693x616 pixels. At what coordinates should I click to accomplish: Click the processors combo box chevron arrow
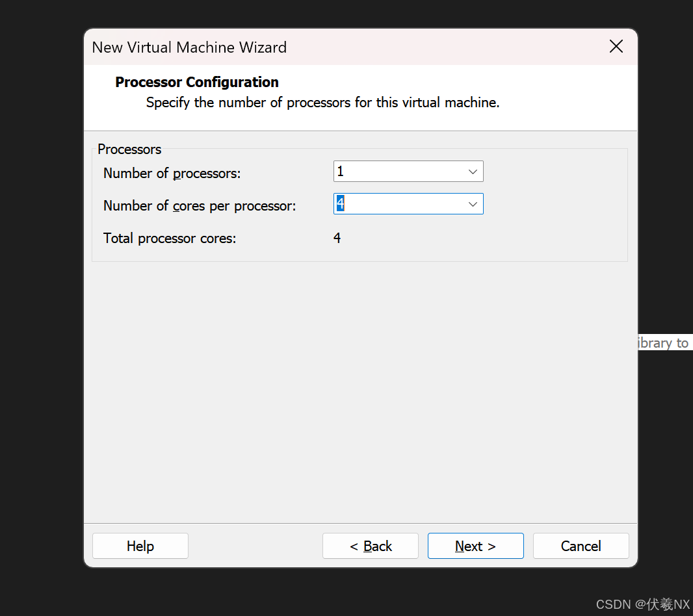[473, 171]
